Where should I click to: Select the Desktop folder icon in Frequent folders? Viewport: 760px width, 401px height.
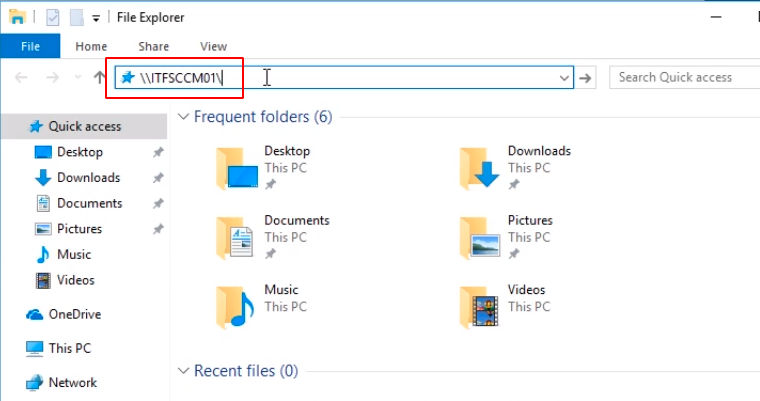[x=237, y=169]
